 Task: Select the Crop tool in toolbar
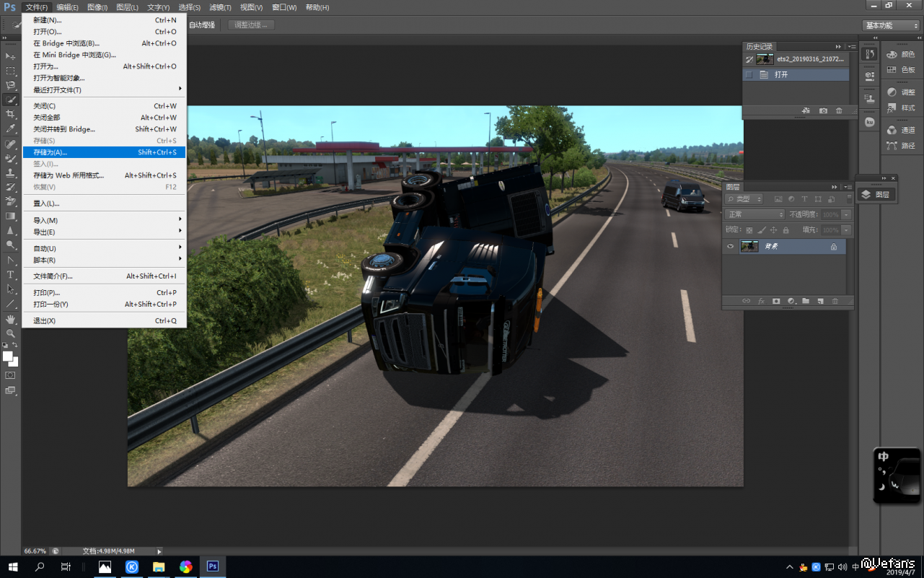click(x=10, y=114)
